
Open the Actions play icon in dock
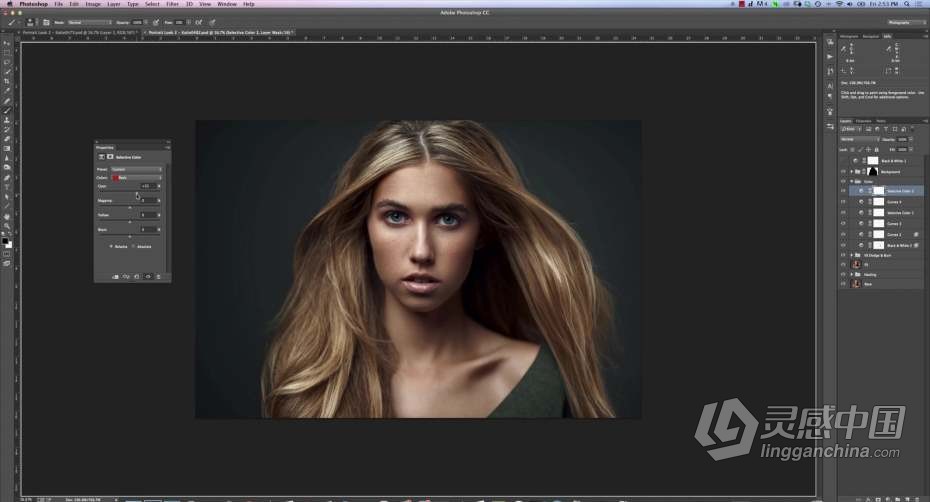(830, 56)
